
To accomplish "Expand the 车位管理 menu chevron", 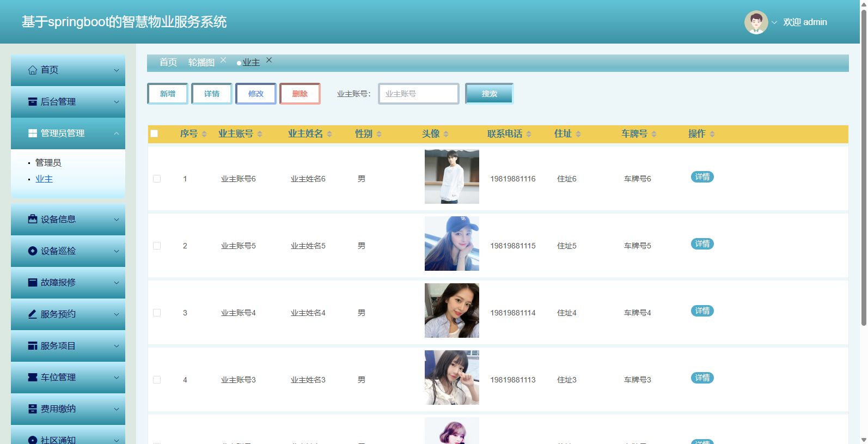I will tap(116, 378).
